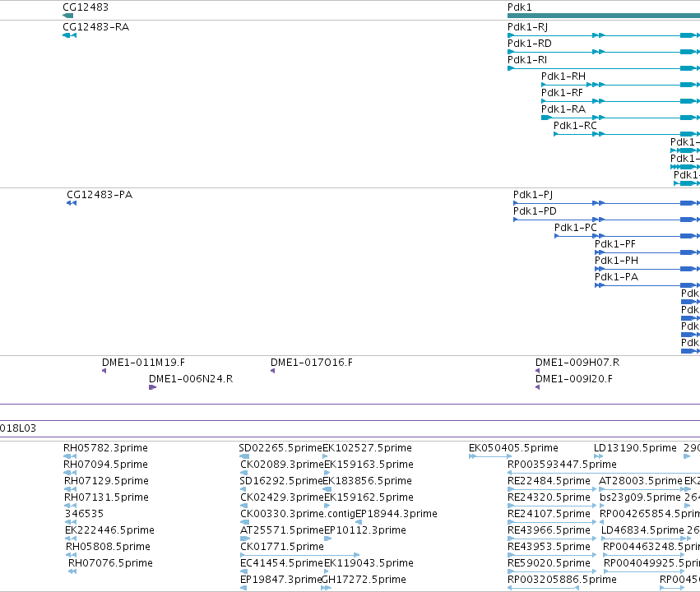Click the RH07129.5prime EST label
The width and height of the screenshot is (700, 592).
tap(106, 481)
